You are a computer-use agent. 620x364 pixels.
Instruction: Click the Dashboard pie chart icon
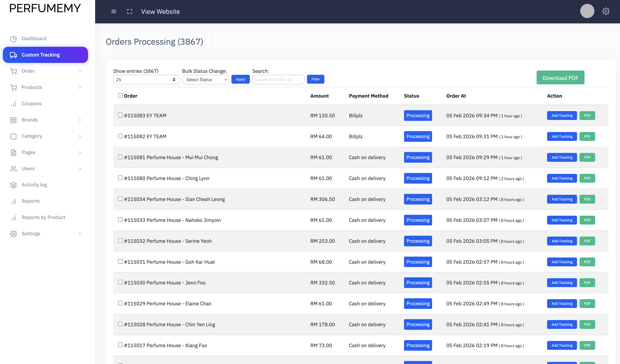coord(13,39)
